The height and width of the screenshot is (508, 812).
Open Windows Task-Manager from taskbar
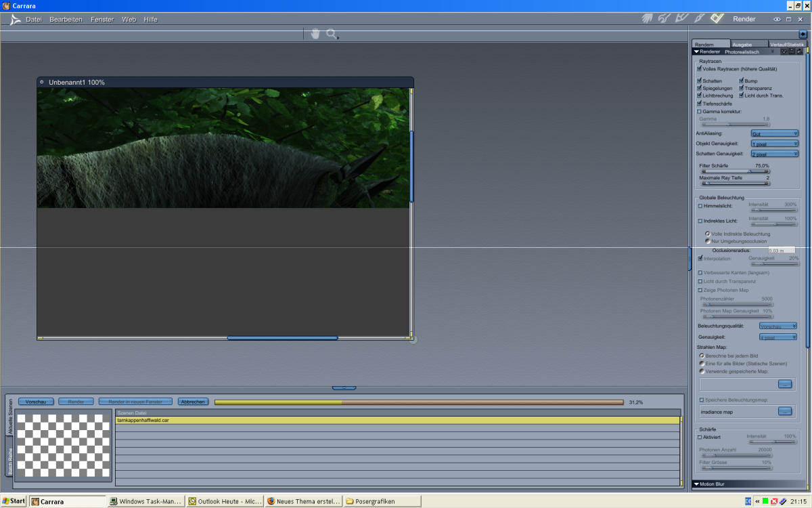tap(146, 501)
